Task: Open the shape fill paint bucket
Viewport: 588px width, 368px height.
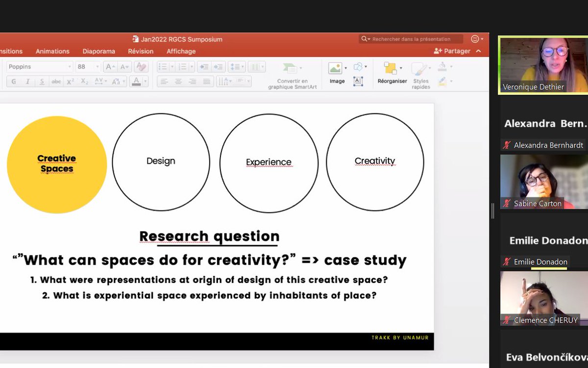Action: 442,67
